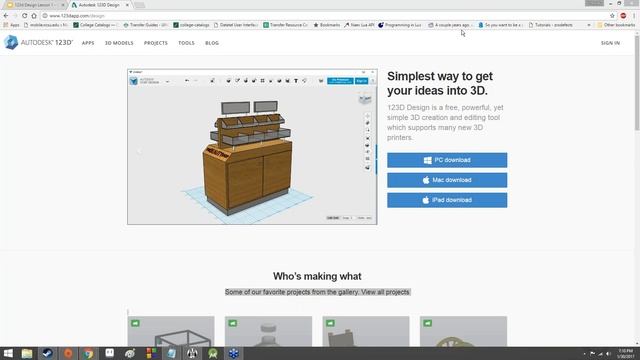The height and width of the screenshot is (360, 640).
Task: Click the PC download button
Action: tap(447, 160)
